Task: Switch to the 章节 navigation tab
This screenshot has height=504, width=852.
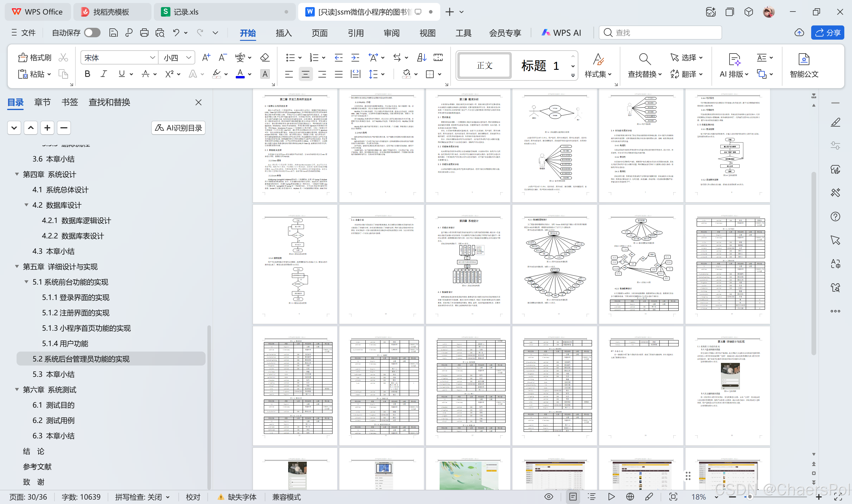Action: 42,102
